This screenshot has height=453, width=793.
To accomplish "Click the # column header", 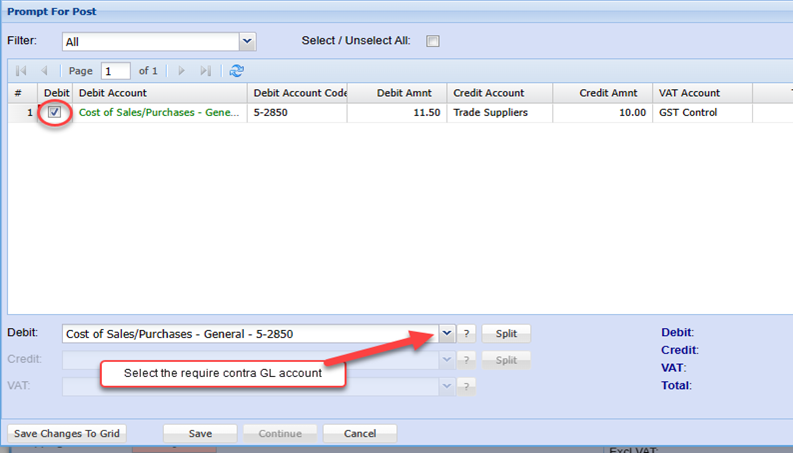I will (x=22, y=93).
